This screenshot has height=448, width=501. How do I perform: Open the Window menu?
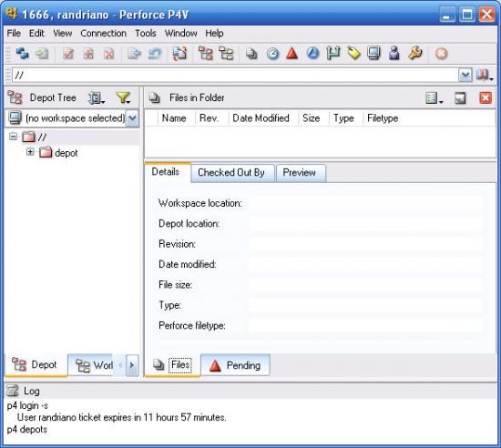click(x=181, y=33)
